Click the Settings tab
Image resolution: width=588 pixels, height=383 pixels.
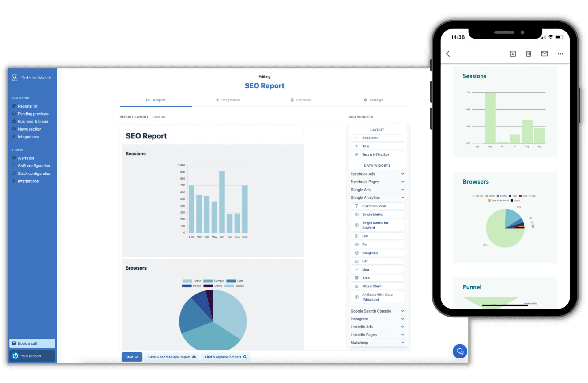click(375, 100)
